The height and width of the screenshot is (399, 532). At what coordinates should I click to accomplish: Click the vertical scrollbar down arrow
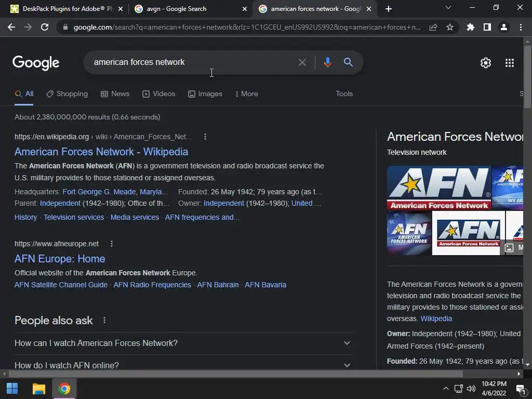point(527,365)
